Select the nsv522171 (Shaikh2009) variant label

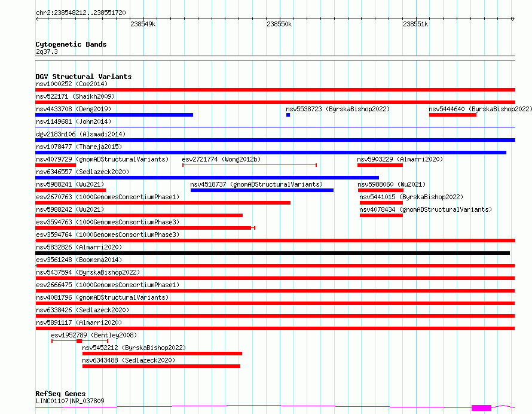pos(75,96)
